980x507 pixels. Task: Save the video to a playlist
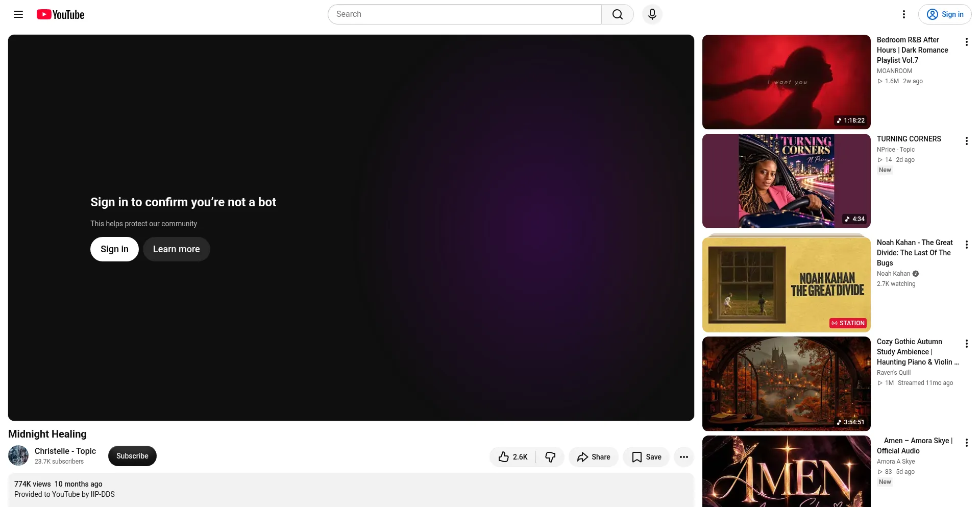click(x=646, y=457)
